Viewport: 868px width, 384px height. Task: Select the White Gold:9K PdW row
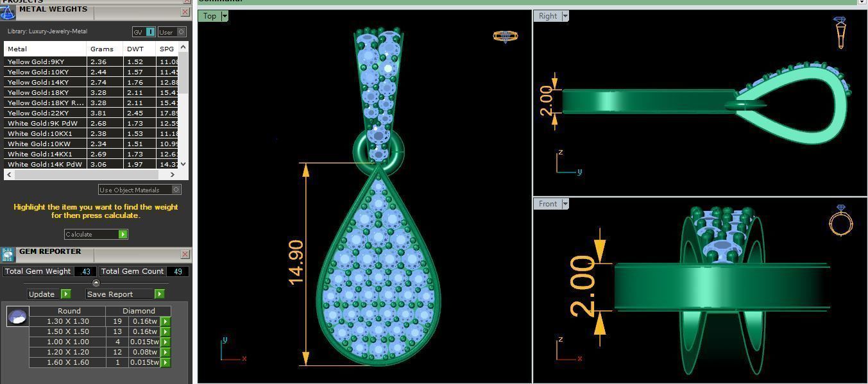coord(91,123)
